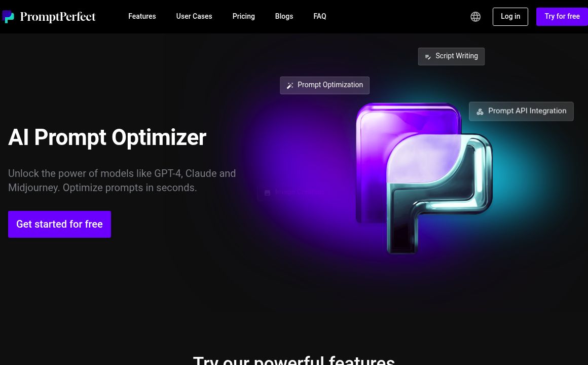Select the Prompt API Integration label text

(527, 111)
